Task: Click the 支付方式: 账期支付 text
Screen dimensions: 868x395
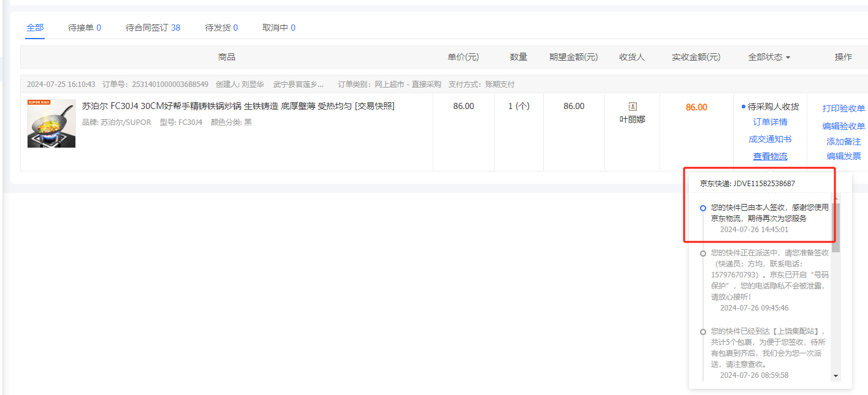Action: (482, 84)
